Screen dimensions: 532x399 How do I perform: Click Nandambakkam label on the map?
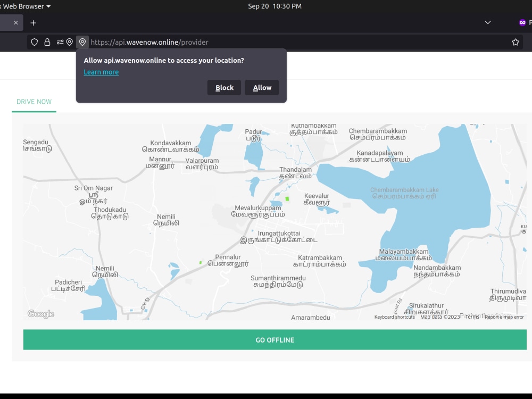click(437, 271)
